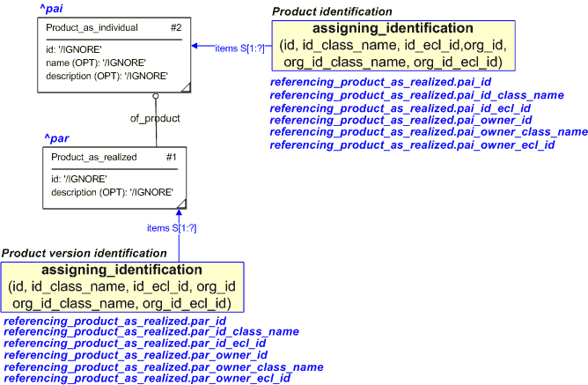588x385 pixels.
Task: Click the of_product relationship label
Action: [155, 119]
